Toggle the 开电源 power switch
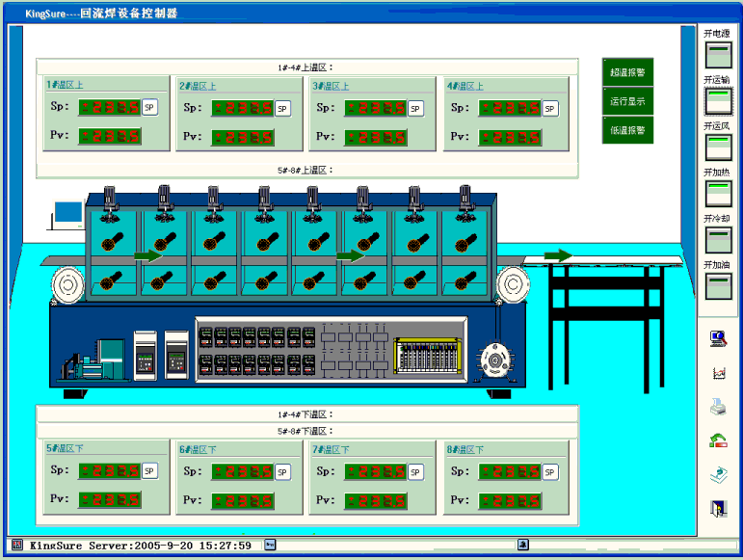Image resolution: width=743 pixels, height=560 pixels. point(719,54)
